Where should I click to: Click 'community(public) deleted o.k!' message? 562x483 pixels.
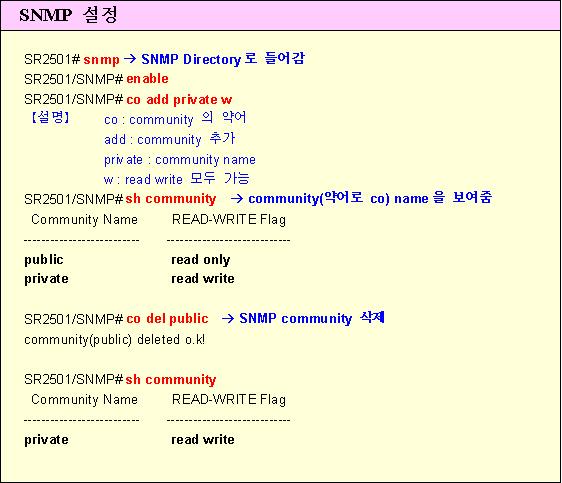[114, 339]
